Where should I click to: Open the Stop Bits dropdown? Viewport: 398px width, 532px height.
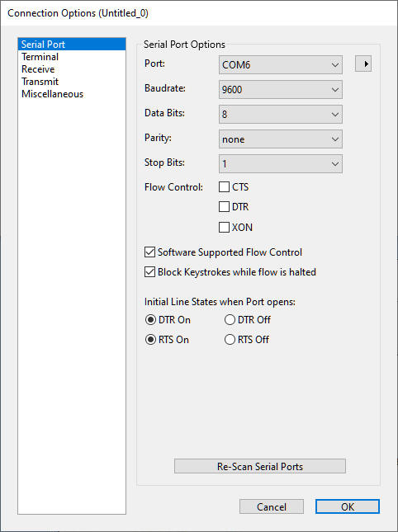point(281,164)
